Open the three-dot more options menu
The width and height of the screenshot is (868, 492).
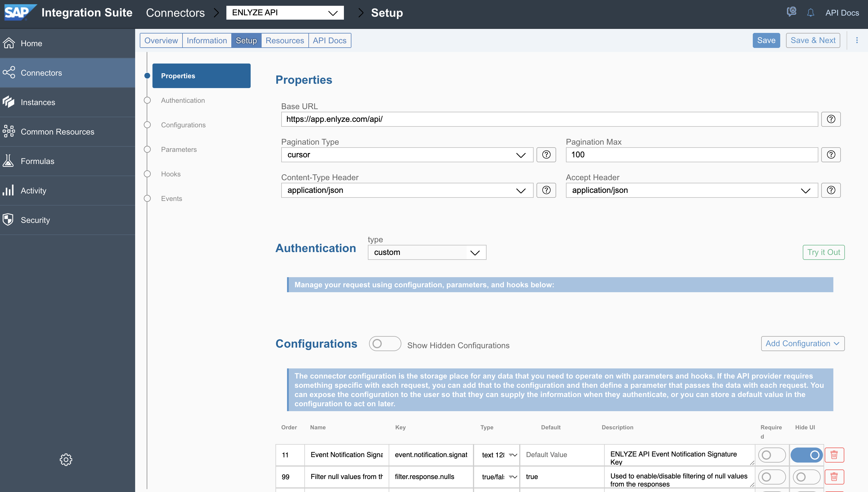[857, 40]
